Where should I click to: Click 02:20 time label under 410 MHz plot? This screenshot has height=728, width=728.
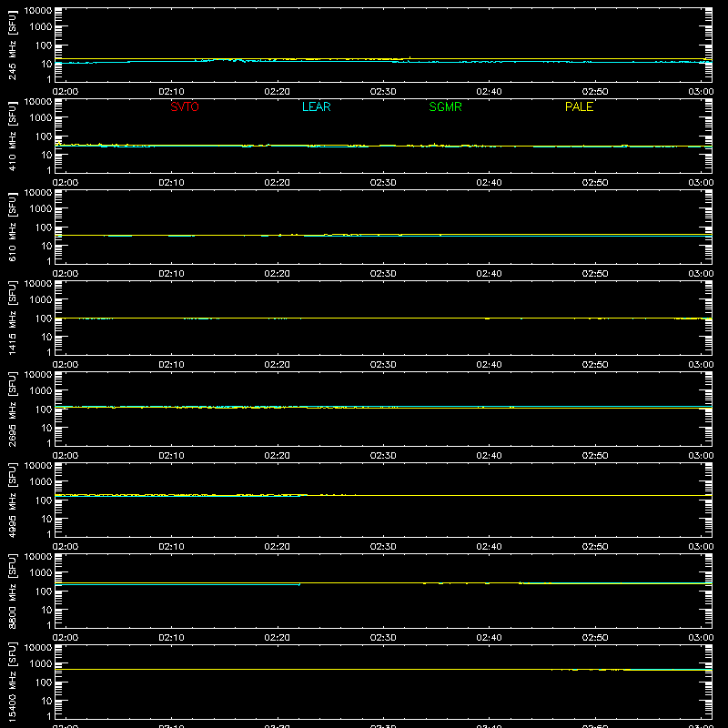[x=278, y=183]
